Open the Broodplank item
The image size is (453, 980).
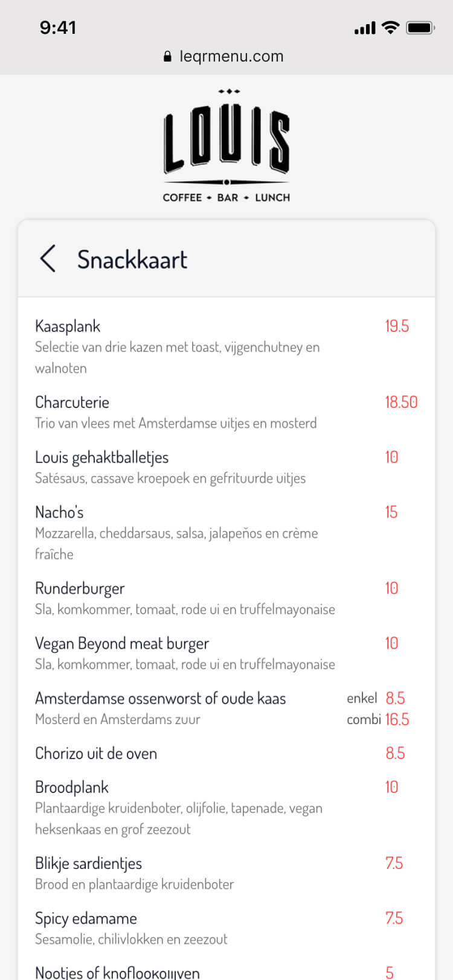click(x=72, y=787)
